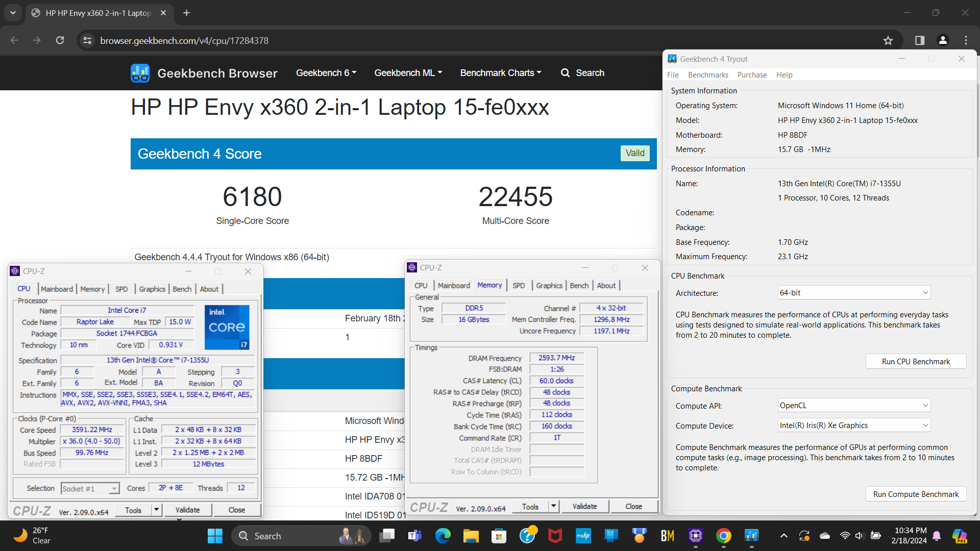Click the taskbar Search box
Viewport: 980px width, 551px height.
tap(301, 536)
